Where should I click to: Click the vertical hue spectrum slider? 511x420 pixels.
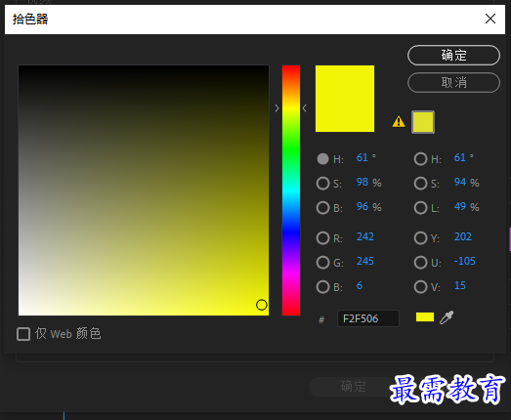(x=291, y=190)
